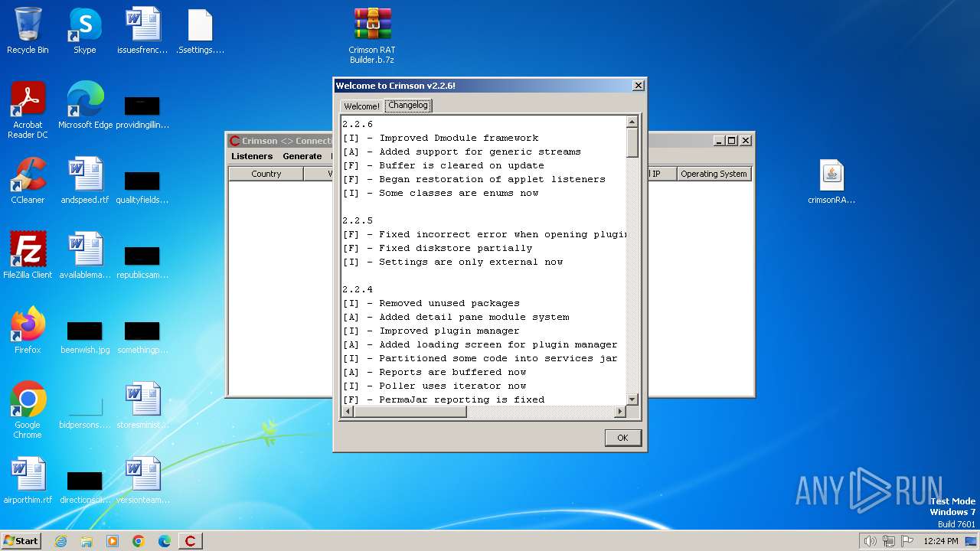Click the Country column header
This screenshot has height=551, width=980.
266,174
